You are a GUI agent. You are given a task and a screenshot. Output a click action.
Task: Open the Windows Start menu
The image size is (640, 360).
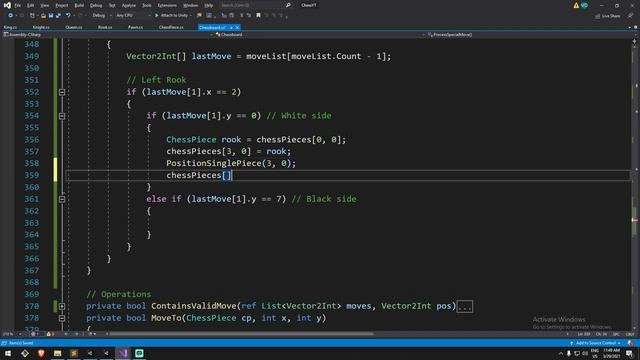8,353
